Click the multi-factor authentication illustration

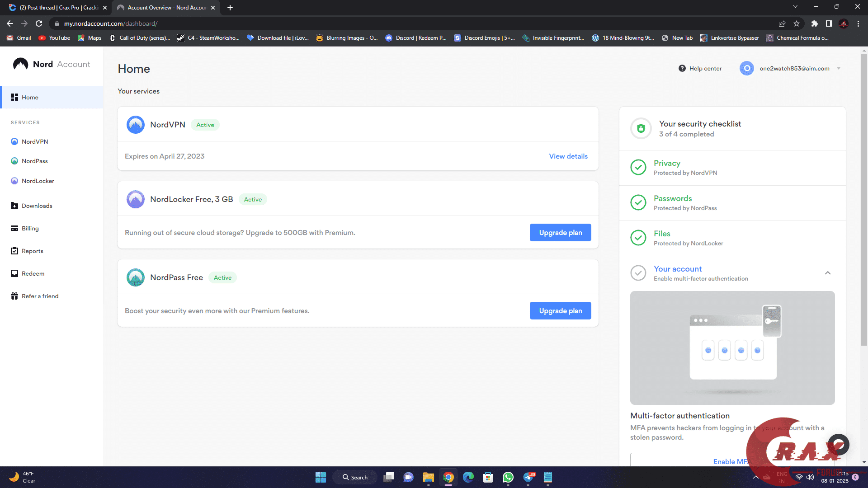pyautogui.click(x=732, y=347)
